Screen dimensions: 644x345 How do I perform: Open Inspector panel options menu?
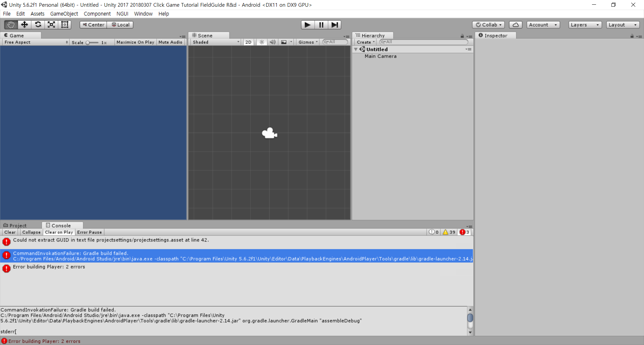tap(639, 37)
